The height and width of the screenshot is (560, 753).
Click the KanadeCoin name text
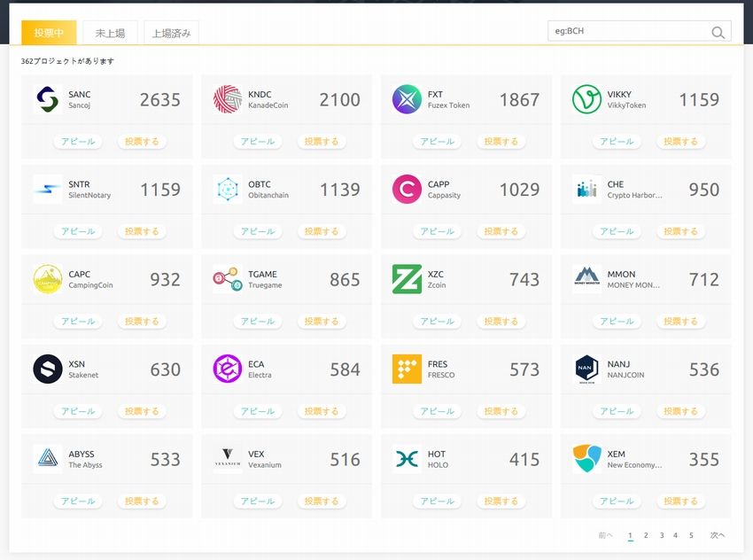[268, 105]
